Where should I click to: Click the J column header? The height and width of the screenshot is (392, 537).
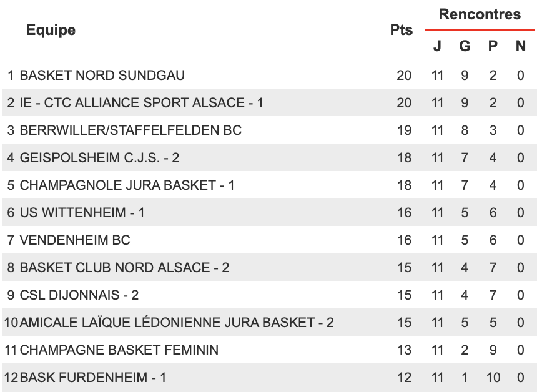click(437, 46)
